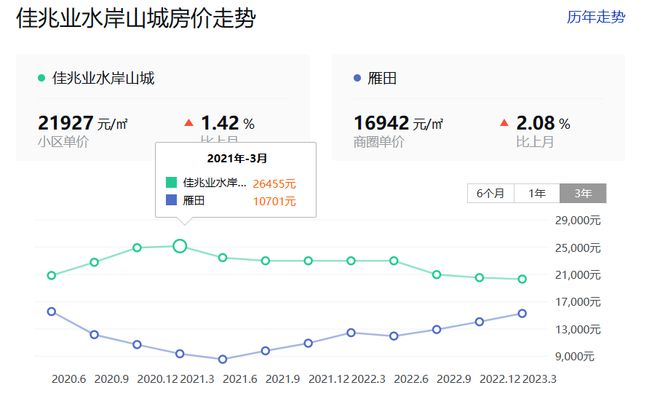Viewport: 660px width, 396px height.
Task: Click the blue 雁田 2021.6 lowest data point
Action: coord(223,359)
